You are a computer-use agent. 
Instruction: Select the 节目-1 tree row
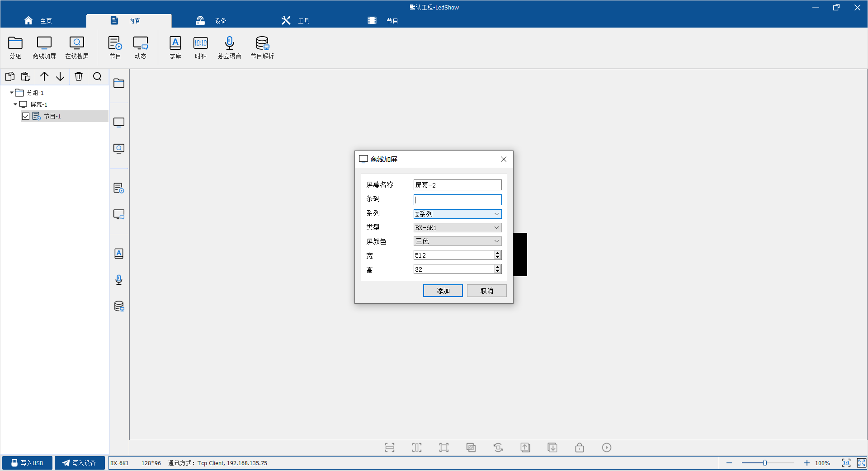(x=64, y=116)
